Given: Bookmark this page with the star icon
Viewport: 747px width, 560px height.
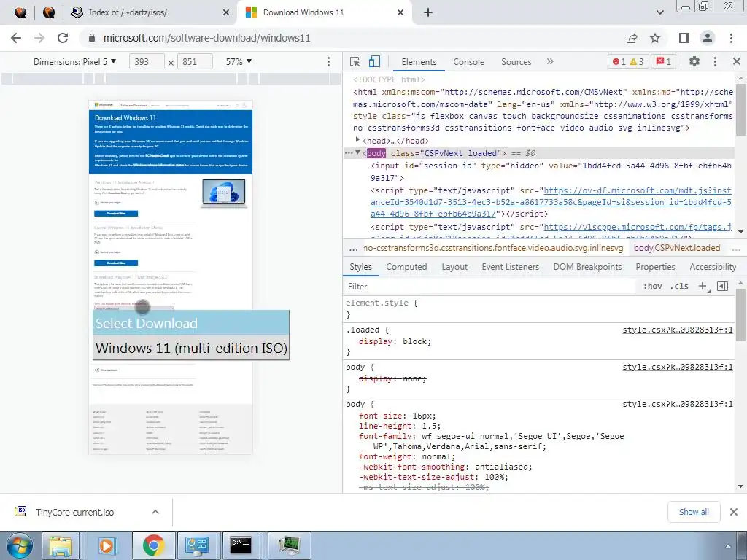Looking at the screenshot, I should coord(655,38).
